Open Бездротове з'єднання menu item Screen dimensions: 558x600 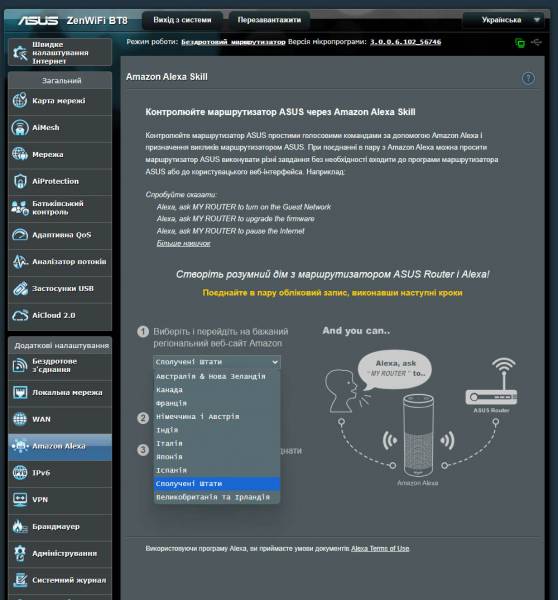point(60,365)
